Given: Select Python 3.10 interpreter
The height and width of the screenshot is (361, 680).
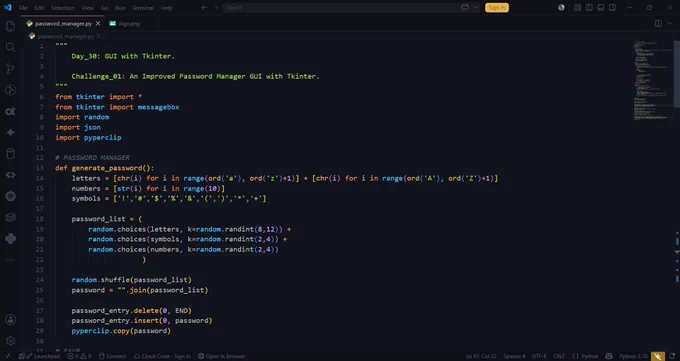Looking at the screenshot, I should click(633, 356).
